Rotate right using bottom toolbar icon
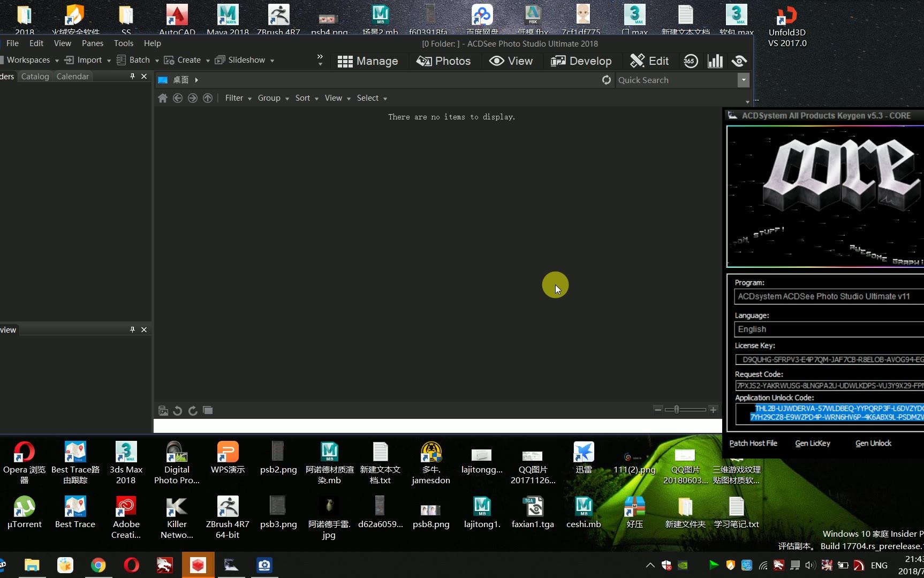The height and width of the screenshot is (578, 924). (193, 410)
